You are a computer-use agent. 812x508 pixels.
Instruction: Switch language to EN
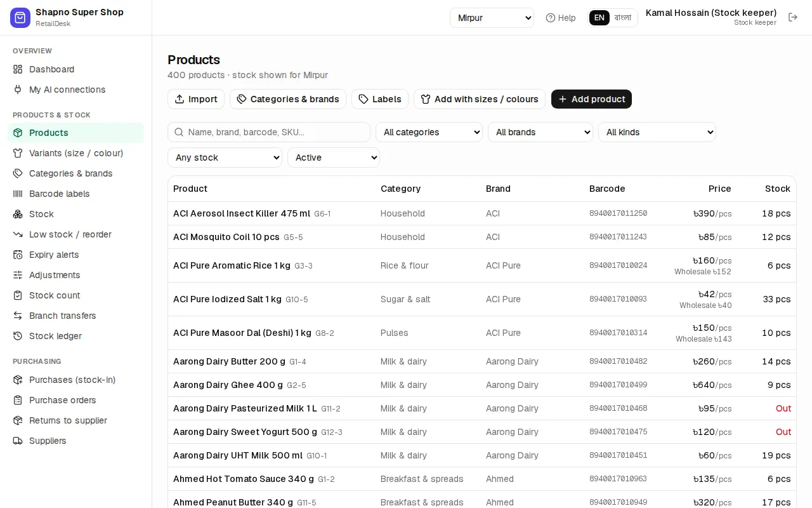pyautogui.click(x=599, y=18)
